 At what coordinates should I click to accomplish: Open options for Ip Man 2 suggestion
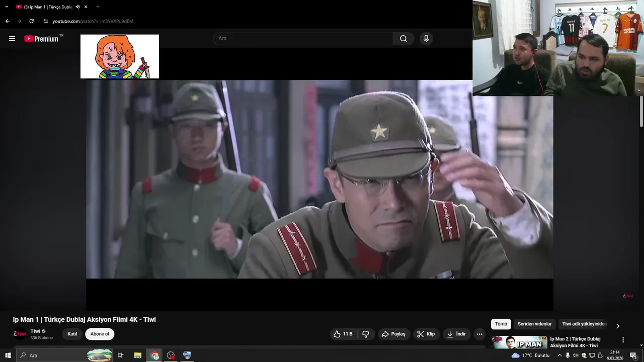point(623,340)
